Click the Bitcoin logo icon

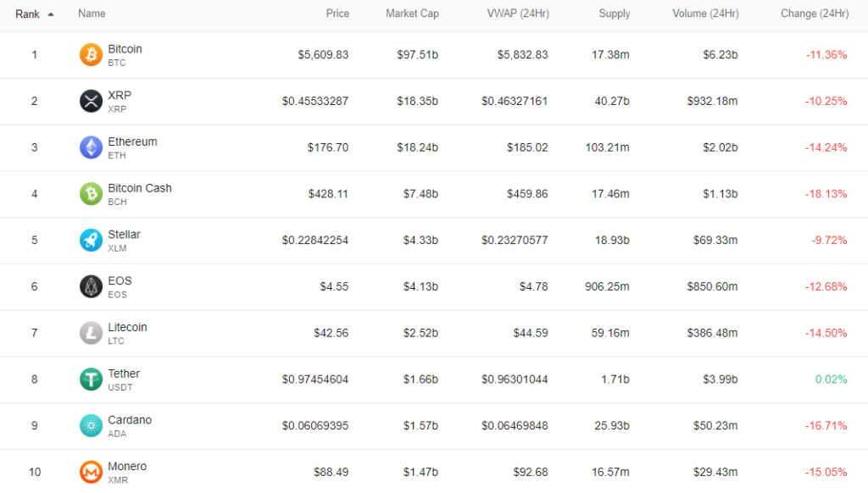(x=91, y=54)
